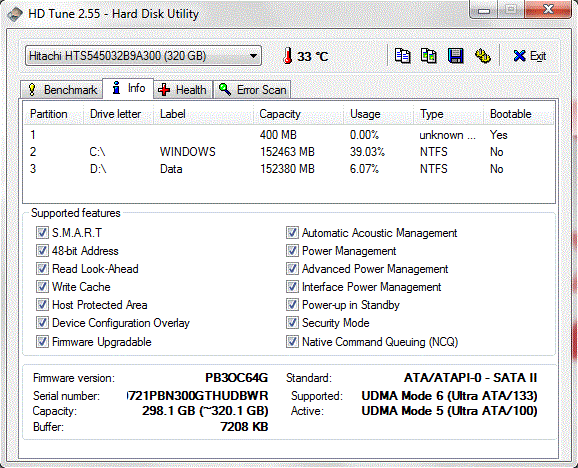Click the blue floppy save screenshot icon
Screen dimensions: 578x468
point(456,56)
